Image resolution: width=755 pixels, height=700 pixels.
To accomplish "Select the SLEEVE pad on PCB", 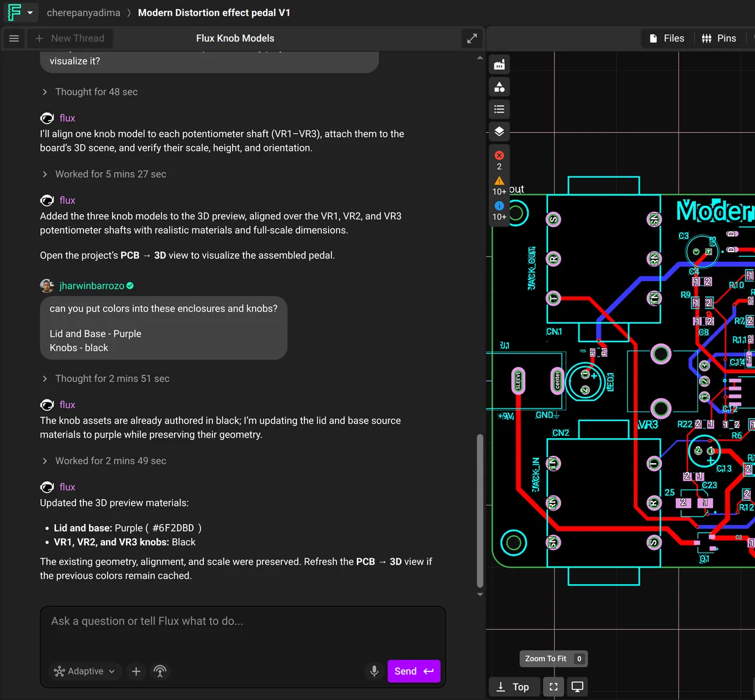I will 518,381.
